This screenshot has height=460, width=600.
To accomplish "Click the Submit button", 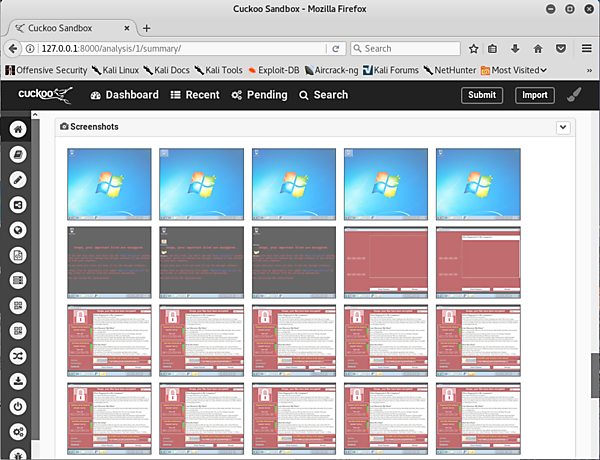I will (482, 95).
